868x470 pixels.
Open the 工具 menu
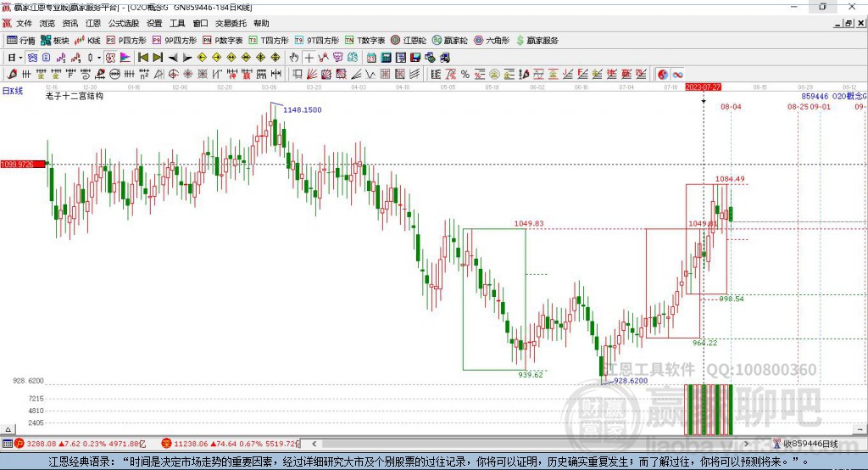[x=177, y=23]
